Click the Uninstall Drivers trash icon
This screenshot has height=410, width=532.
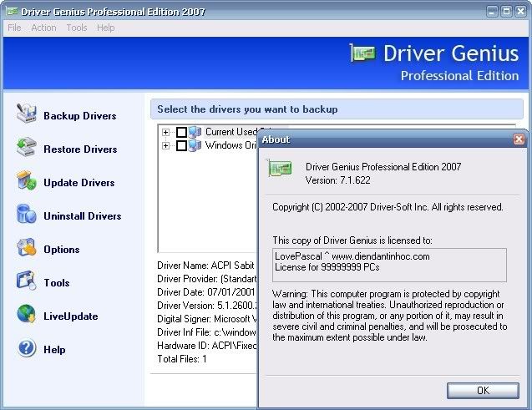[x=26, y=214]
